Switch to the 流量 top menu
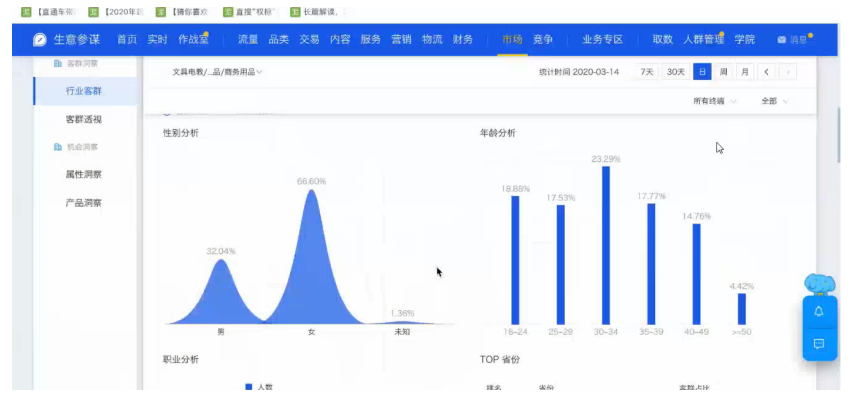Screen dimensions: 854x397 tap(248, 40)
